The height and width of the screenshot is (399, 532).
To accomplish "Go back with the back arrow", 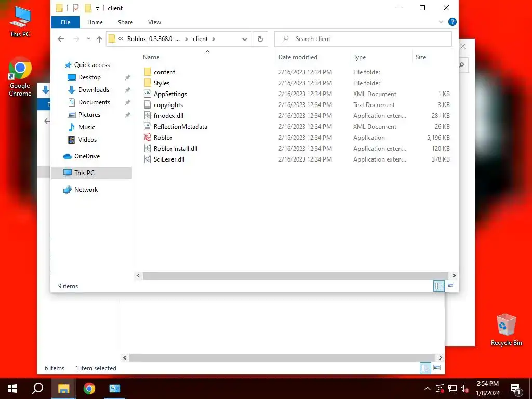I will 61,39.
